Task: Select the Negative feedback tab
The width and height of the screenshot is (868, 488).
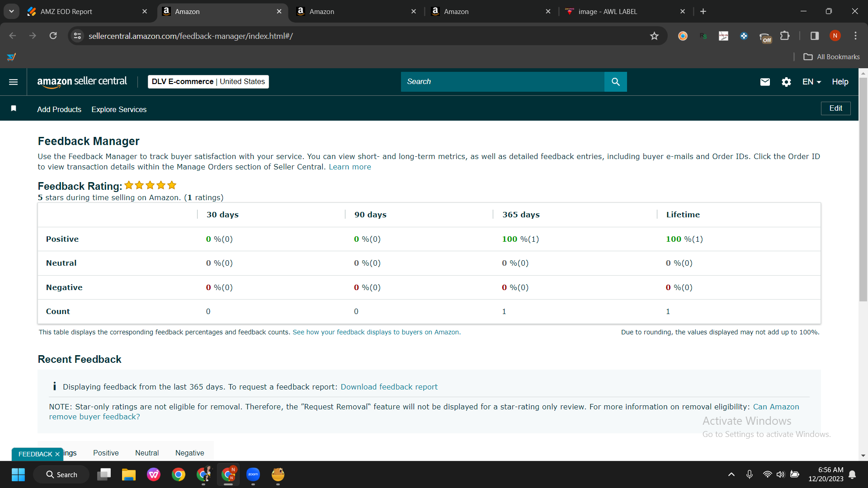Action: pos(189,453)
